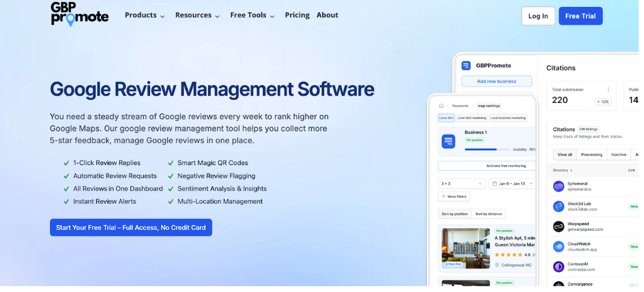Image resolution: width=644 pixels, height=292 pixels.
Task: Open the Total submission three-dot menu
Action: coord(608,90)
